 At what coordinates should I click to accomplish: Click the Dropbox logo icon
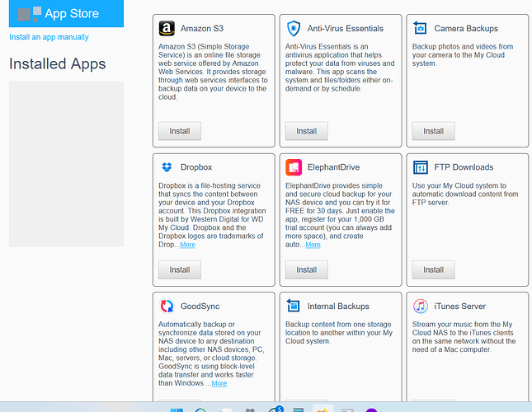click(166, 167)
